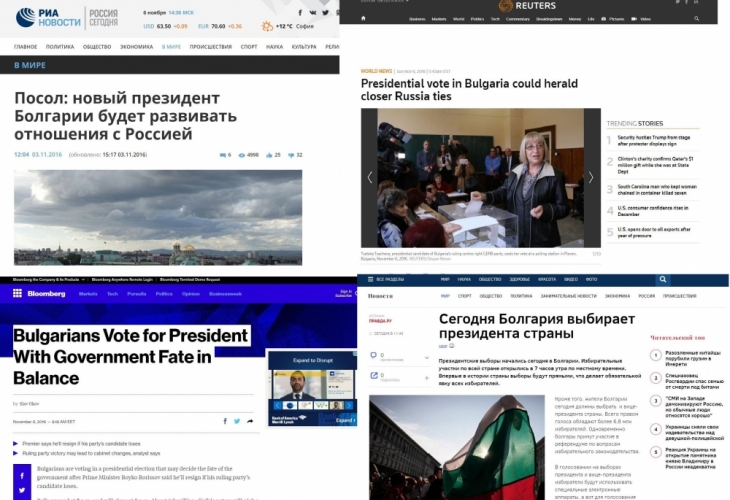Viewport: 730px width, 500px height.
Task: Click the views eye icon under RIA headline
Action: tap(242, 155)
